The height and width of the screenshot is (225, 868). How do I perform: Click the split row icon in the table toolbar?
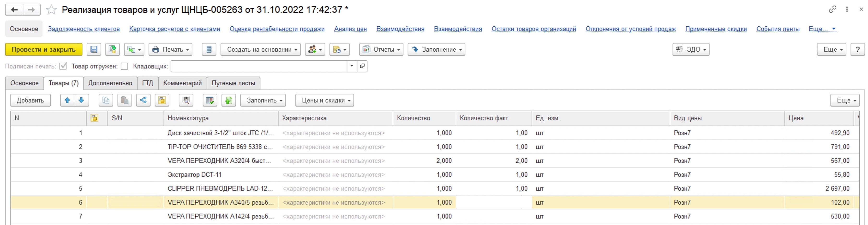[143, 100]
